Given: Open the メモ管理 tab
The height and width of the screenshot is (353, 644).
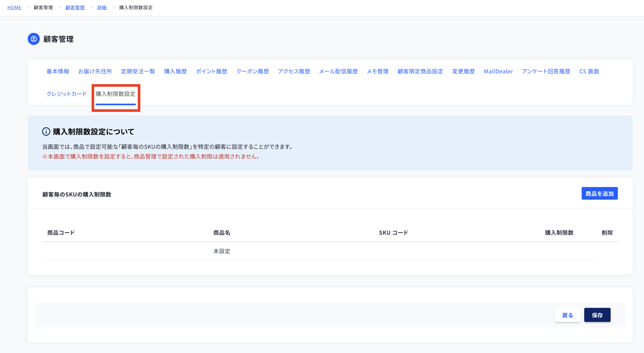Looking at the screenshot, I should [378, 71].
